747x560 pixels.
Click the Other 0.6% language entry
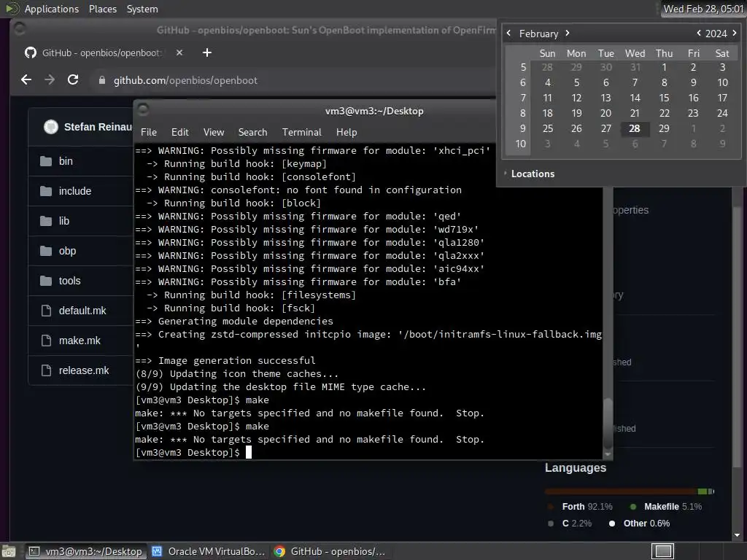coord(639,524)
